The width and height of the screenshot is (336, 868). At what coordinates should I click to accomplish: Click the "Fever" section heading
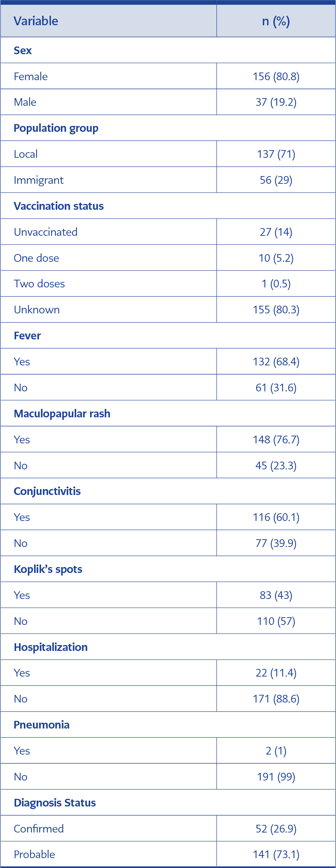(x=27, y=336)
